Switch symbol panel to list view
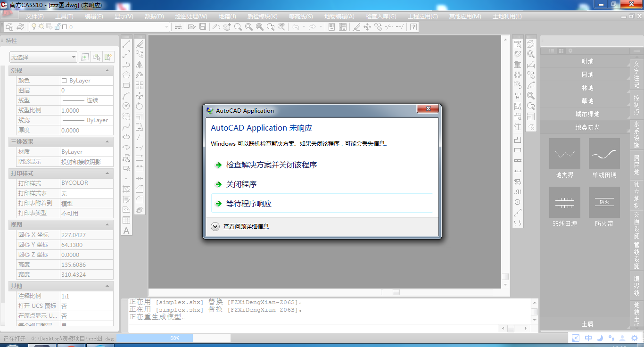 [x=553, y=51]
